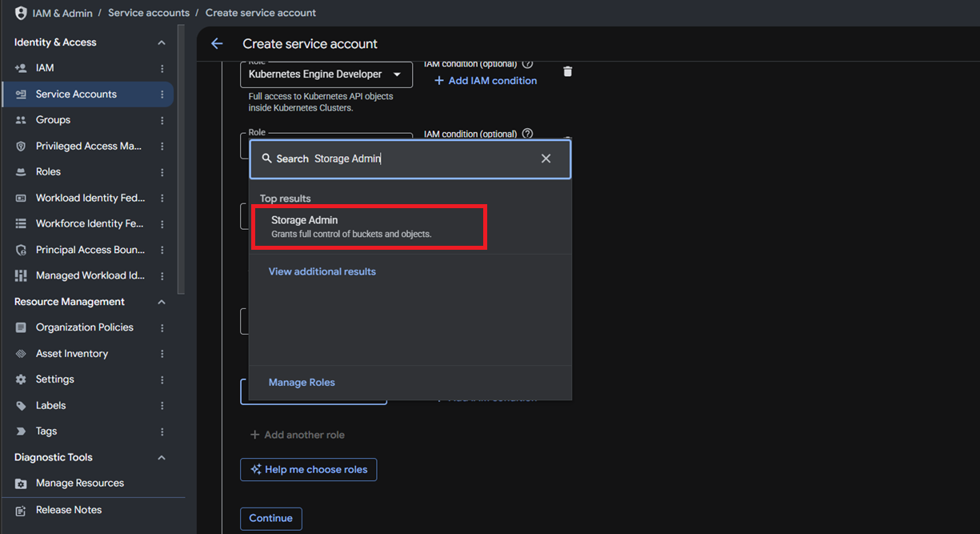
Task: Open Groups in the sidebar
Action: click(53, 120)
